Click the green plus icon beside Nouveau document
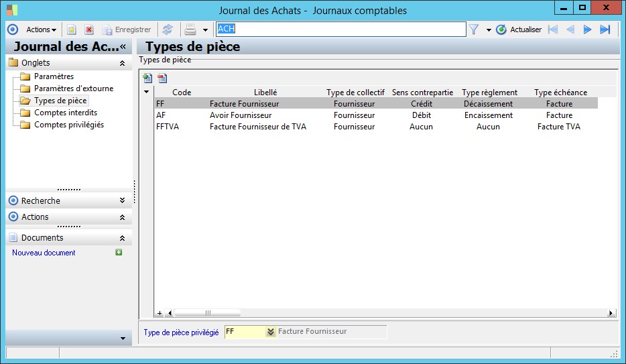Image resolution: width=626 pixels, height=364 pixels. click(x=119, y=252)
